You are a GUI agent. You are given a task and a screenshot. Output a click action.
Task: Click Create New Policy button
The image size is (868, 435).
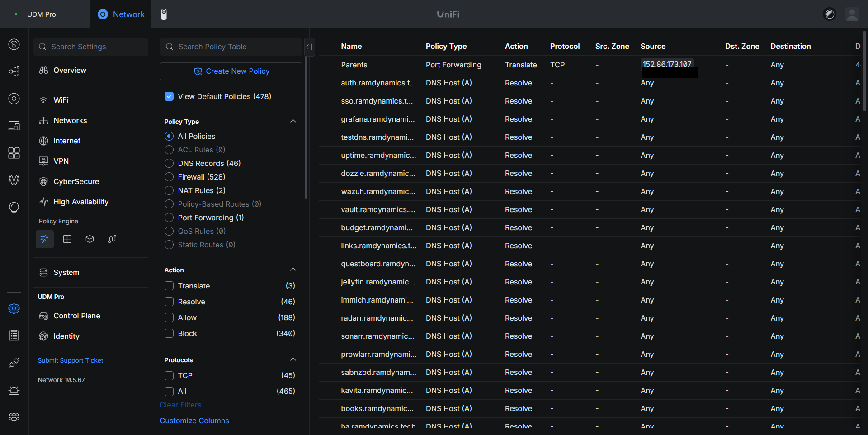point(231,71)
